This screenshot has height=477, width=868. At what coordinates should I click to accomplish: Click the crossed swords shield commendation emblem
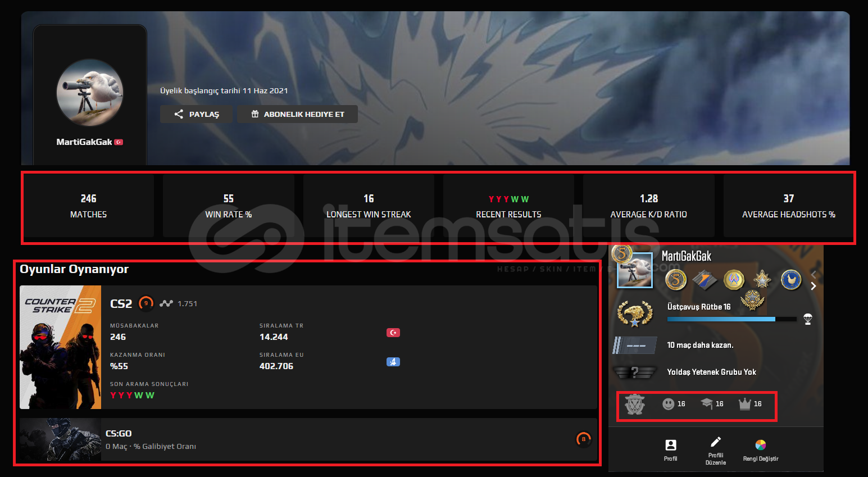coord(635,404)
